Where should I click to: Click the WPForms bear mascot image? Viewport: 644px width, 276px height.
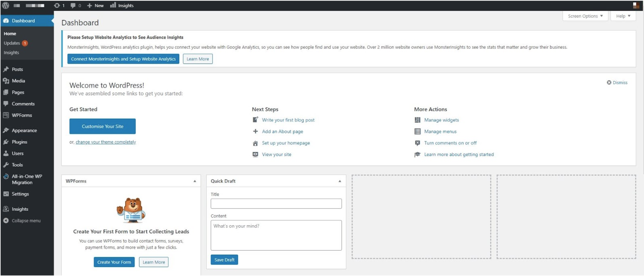[x=131, y=210]
